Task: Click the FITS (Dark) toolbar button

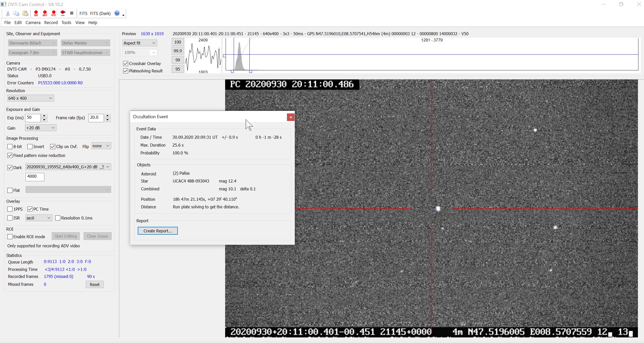Action: [x=100, y=13]
